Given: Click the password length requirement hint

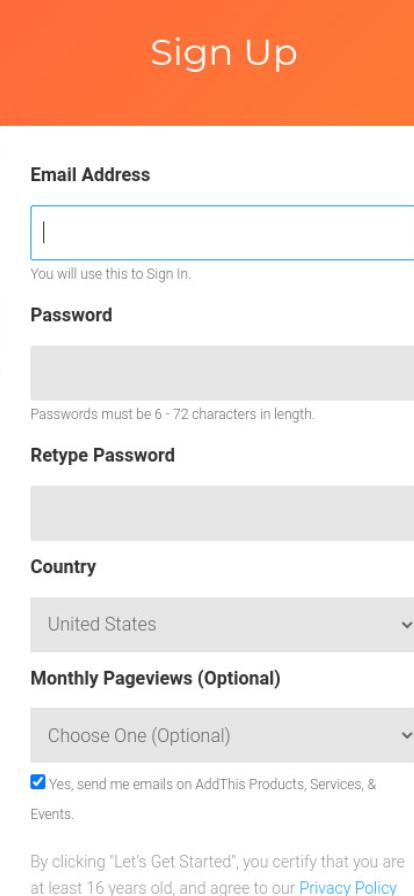Looking at the screenshot, I should [173, 414].
